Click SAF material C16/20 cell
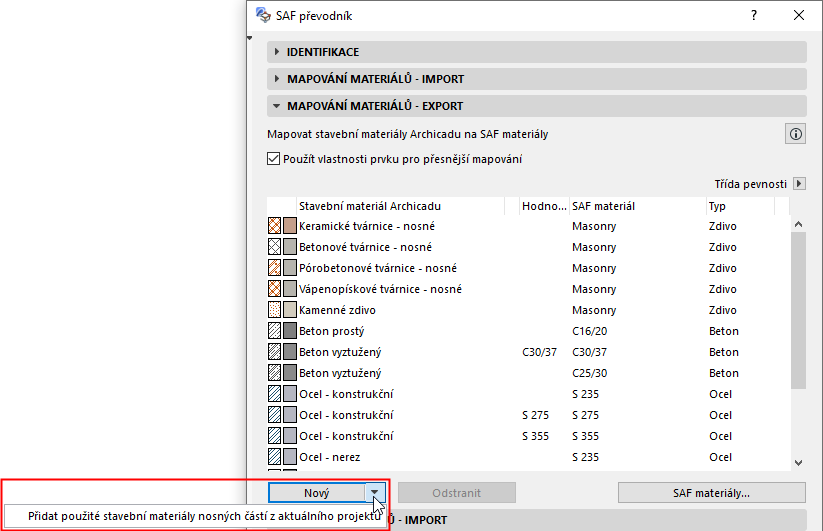823x531 pixels. 589,331
